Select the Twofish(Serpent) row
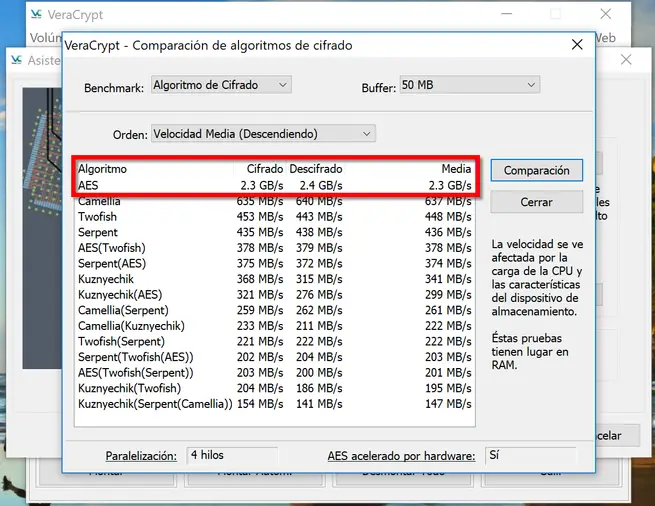This screenshot has width=655, height=506. click(x=274, y=341)
